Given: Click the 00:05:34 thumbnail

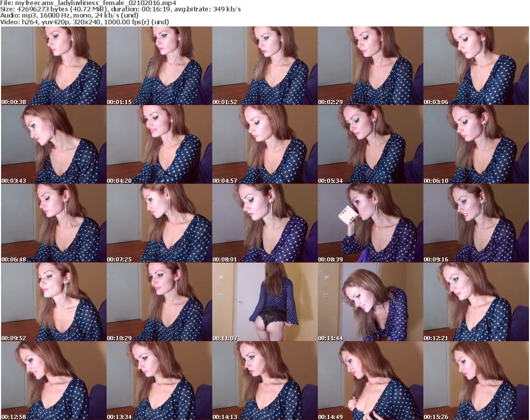Looking at the screenshot, I should tap(371, 144).
